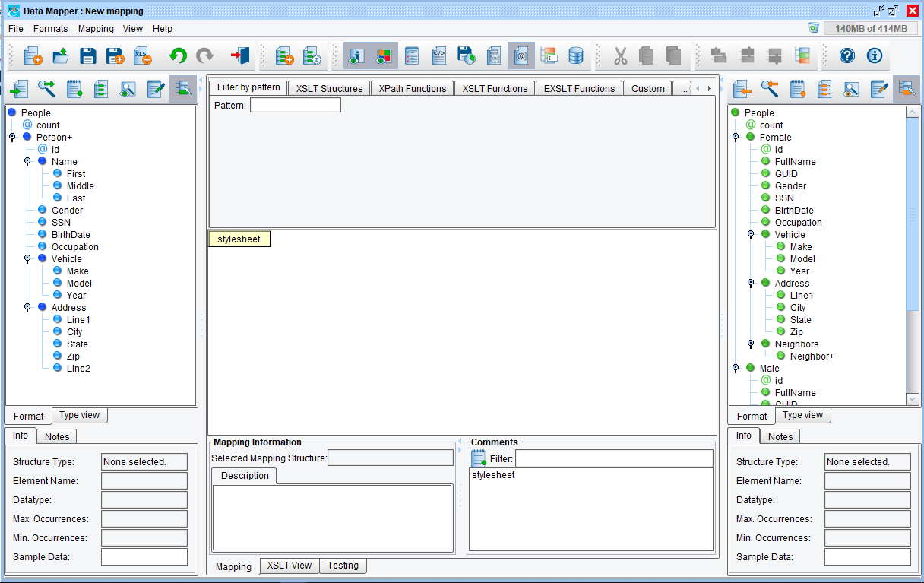Collapse the Person+ node in source tree
Image resolution: width=924 pixels, height=583 pixels.
(12, 138)
